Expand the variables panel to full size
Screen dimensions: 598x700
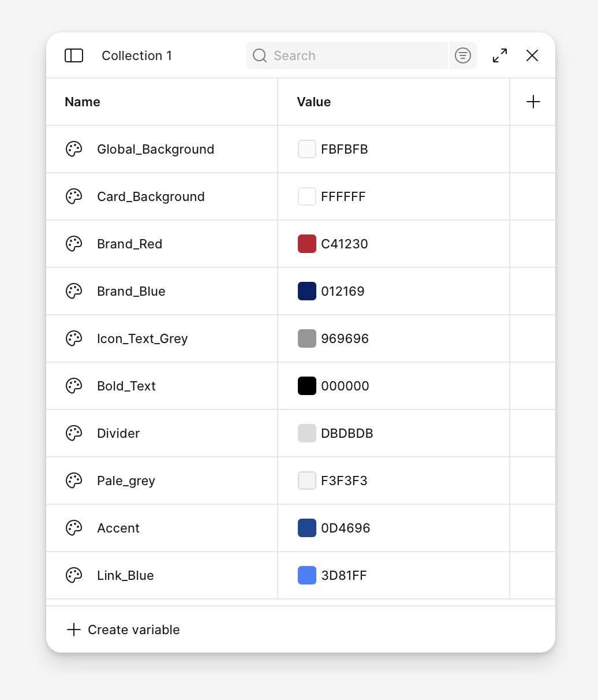499,55
